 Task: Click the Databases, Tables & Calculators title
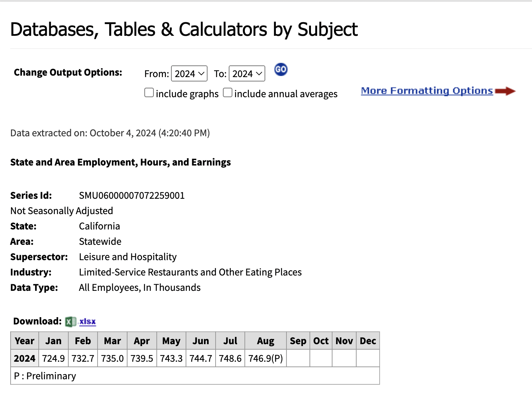coord(184,30)
